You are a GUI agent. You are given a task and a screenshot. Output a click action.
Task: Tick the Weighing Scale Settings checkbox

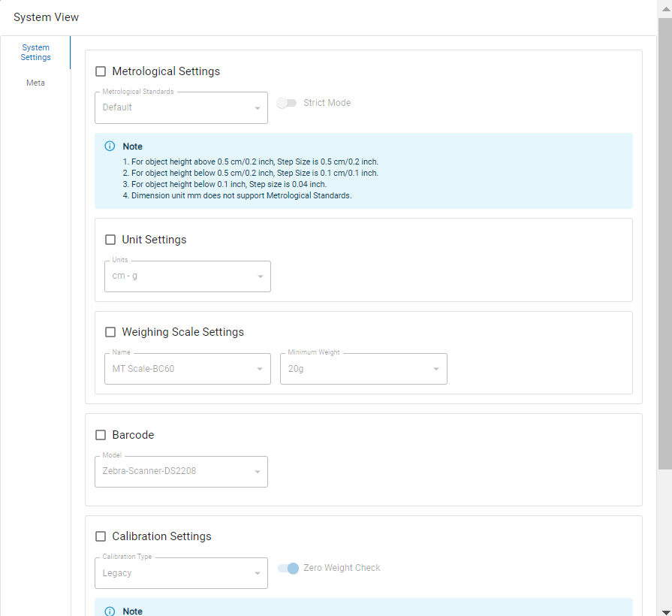[110, 332]
